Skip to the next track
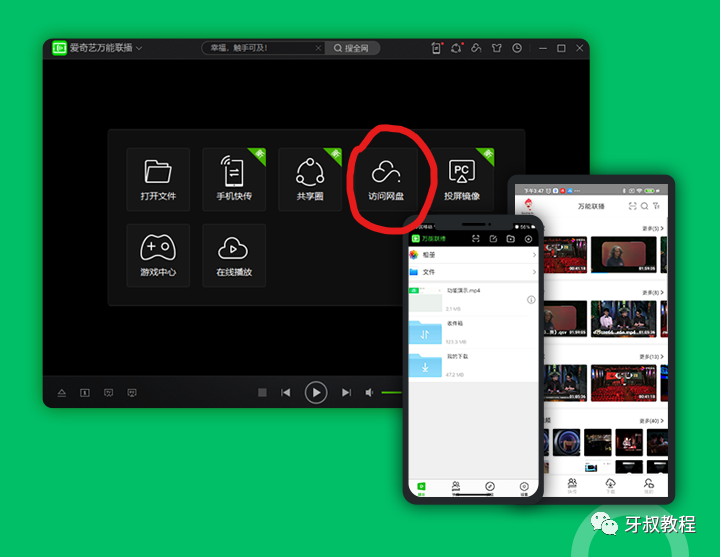Screen dimensions: 720x557 click(346, 392)
